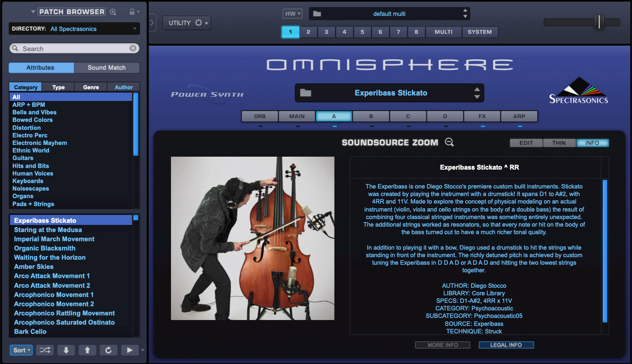Select part 8 button
Screen dimensions: 632x364
click(416, 32)
